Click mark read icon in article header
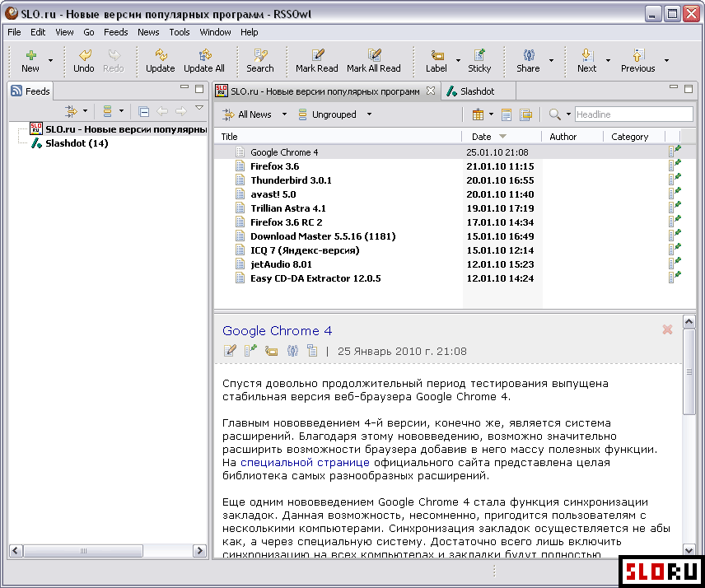Image resolution: width=705 pixels, height=588 pixels. coord(230,351)
